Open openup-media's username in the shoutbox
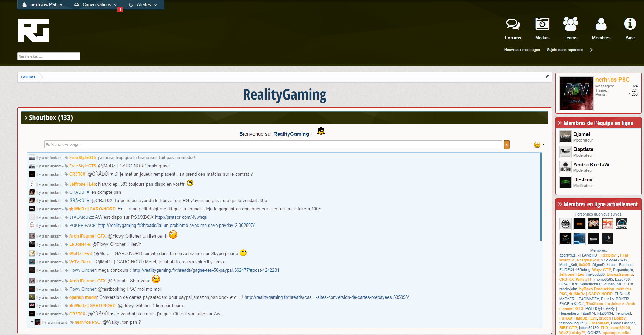The width and height of the screenshot is (644, 335). pyautogui.click(x=83, y=297)
